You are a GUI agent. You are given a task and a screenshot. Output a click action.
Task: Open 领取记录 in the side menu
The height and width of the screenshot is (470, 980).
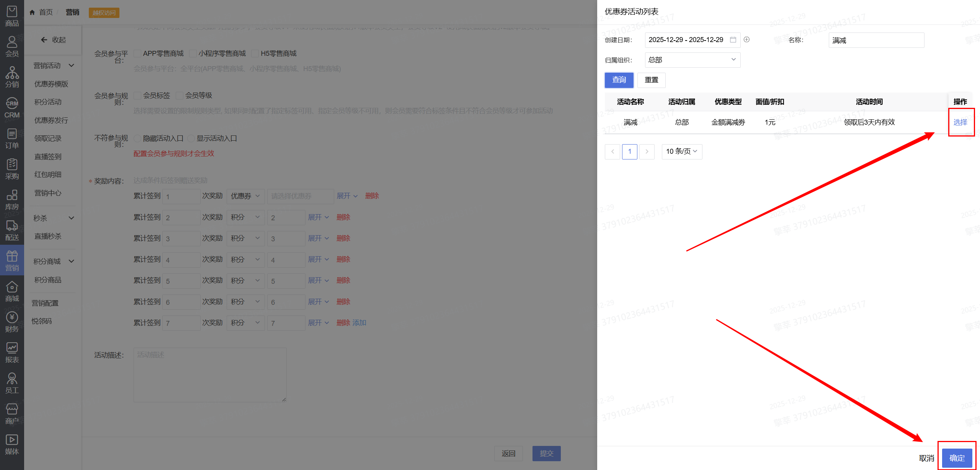[x=48, y=138]
